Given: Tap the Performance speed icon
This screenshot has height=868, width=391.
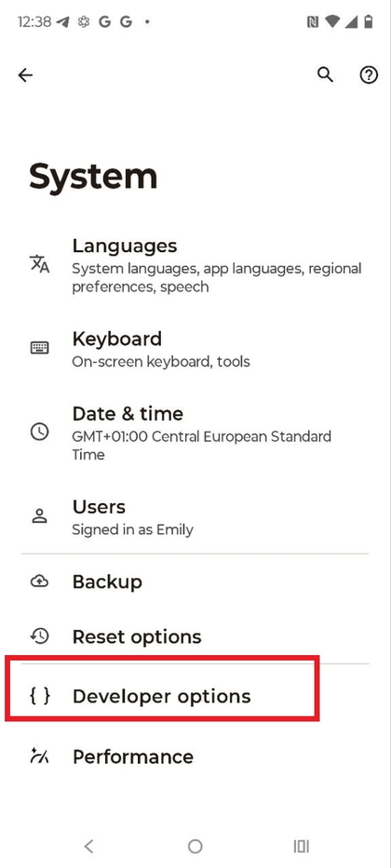Looking at the screenshot, I should pyautogui.click(x=39, y=756).
